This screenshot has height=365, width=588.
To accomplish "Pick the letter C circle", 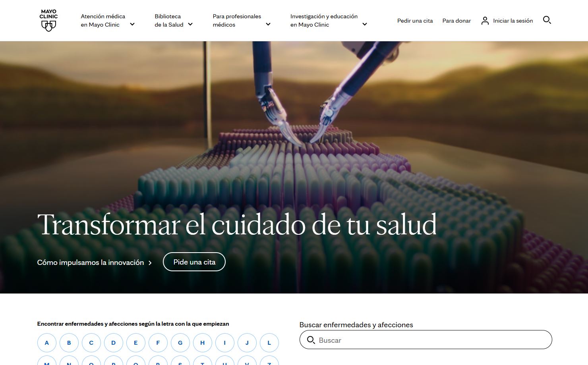I will (91, 343).
